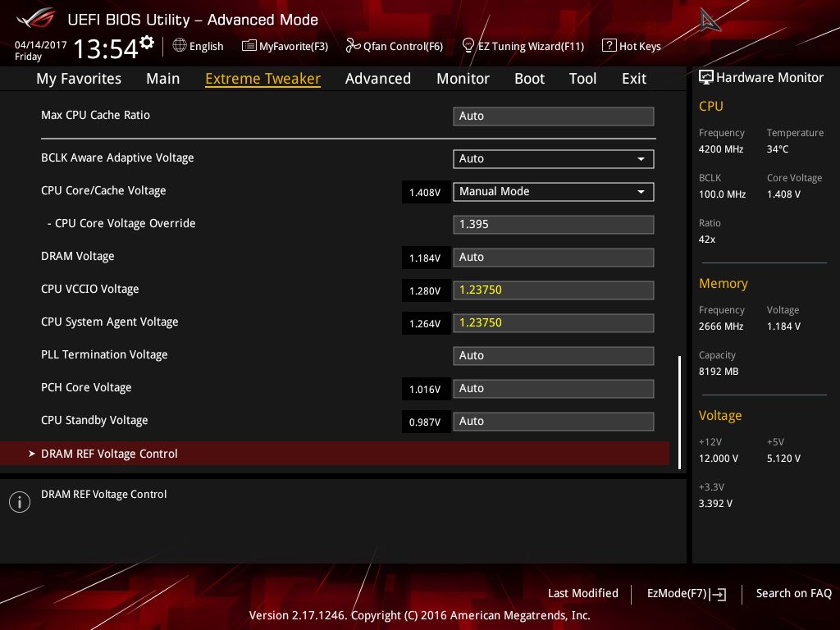
Task: Click the 3.392 V reading
Action: 715,504
